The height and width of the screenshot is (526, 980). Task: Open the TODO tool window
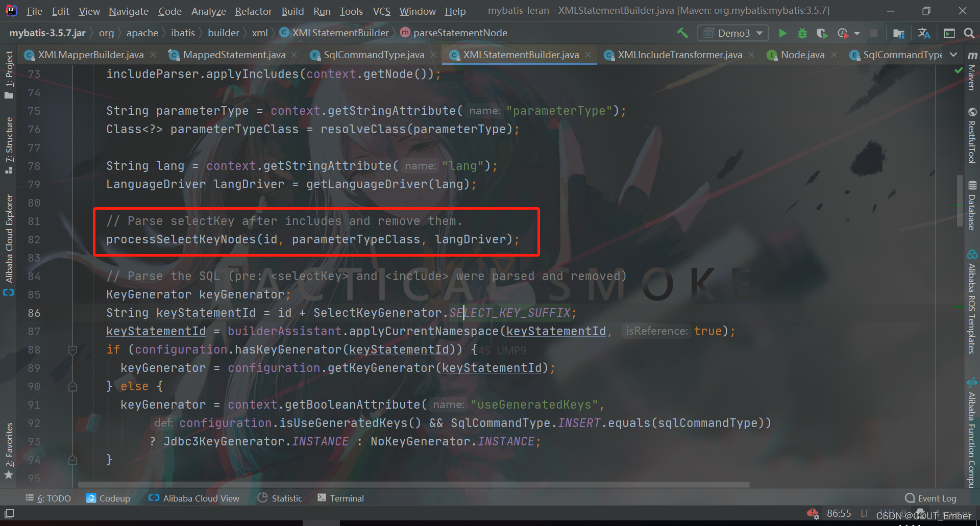(48, 498)
